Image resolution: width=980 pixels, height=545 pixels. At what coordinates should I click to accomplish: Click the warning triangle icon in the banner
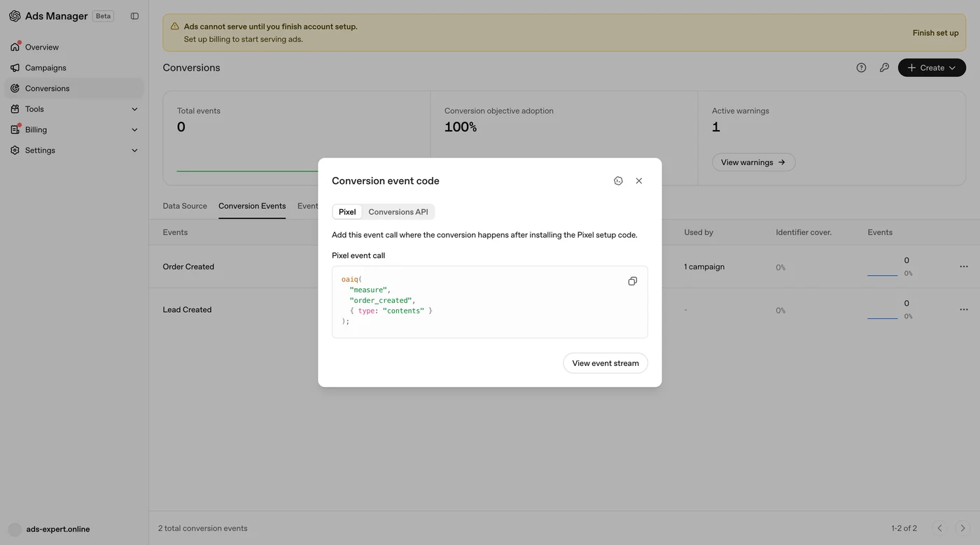click(174, 27)
